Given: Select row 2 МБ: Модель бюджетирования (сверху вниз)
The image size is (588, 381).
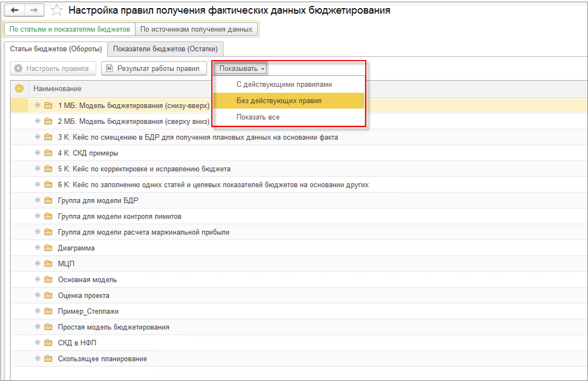Looking at the screenshot, I should [x=134, y=122].
